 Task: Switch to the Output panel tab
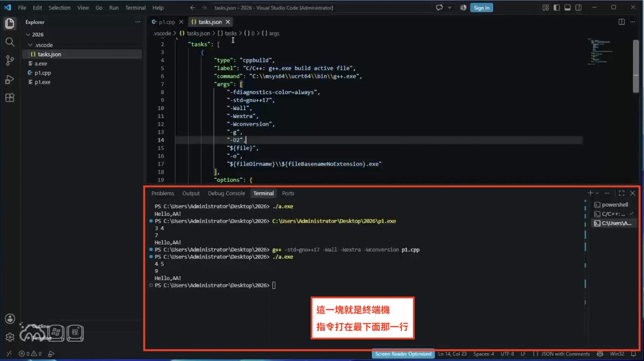pos(191,194)
